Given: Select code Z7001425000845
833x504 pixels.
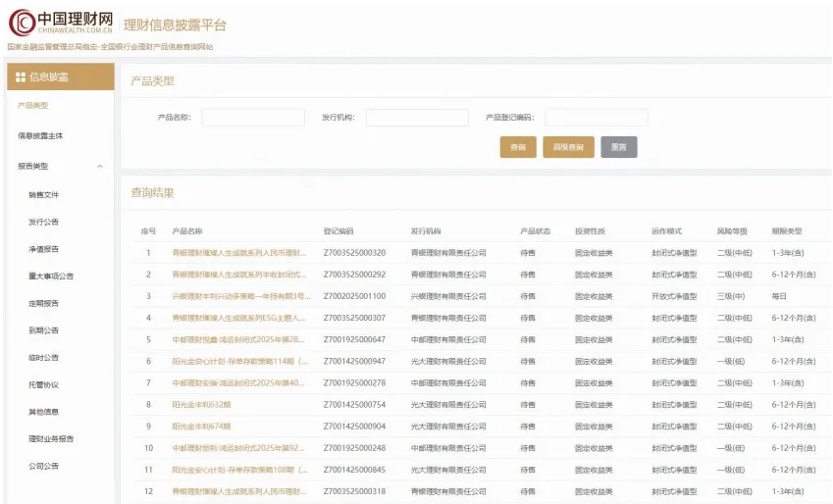Looking at the screenshot, I should point(354,470).
